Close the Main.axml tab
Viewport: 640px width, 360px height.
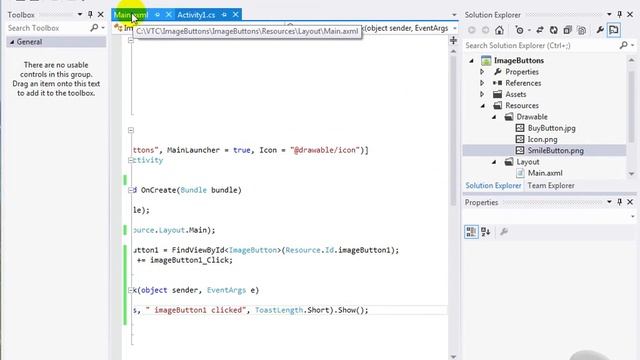168,15
